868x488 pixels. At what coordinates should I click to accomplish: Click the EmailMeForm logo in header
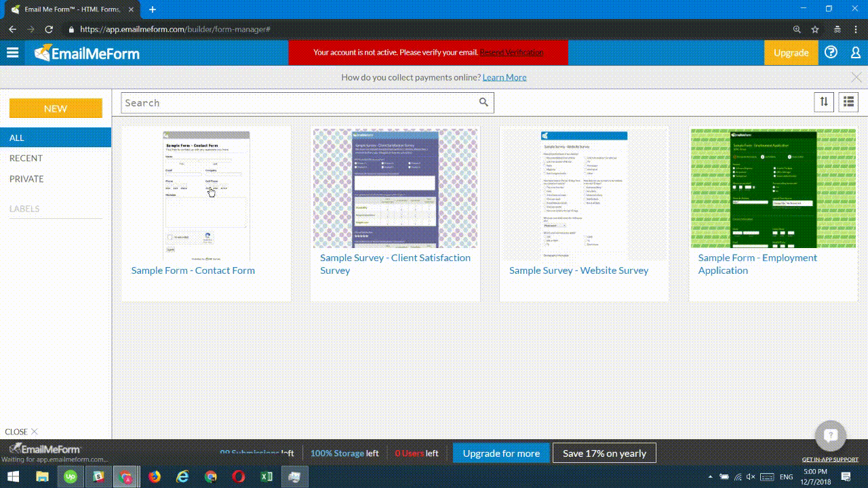(x=87, y=53)
